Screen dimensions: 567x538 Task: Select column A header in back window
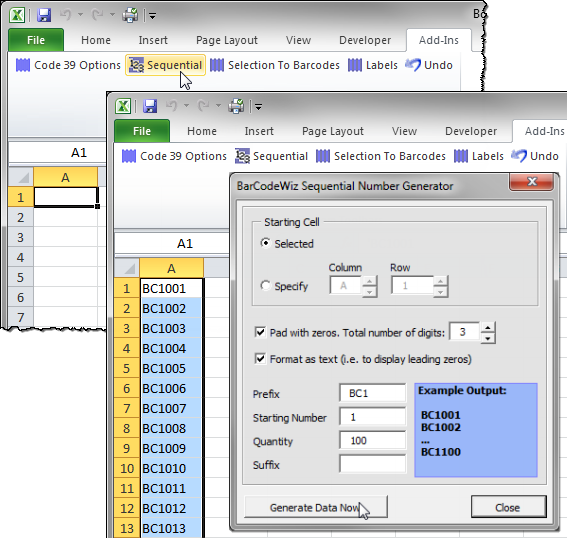point(65,177)
